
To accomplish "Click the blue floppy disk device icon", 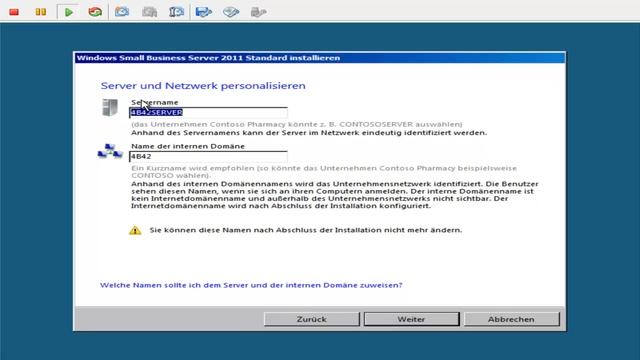I will pos(203,12).
